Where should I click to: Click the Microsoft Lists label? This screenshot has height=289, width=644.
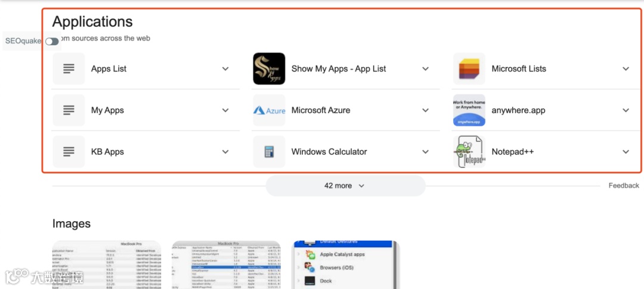519,69
